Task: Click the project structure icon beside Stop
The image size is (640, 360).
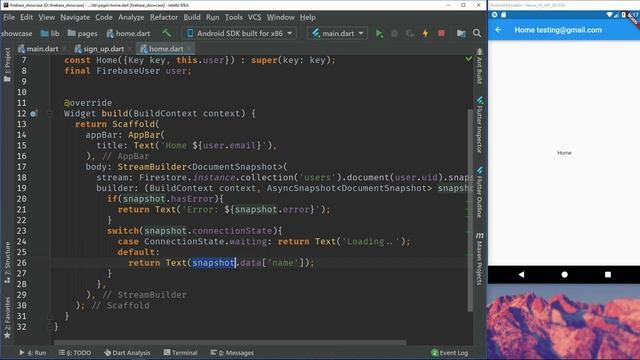Action: (x=461, y=33)
